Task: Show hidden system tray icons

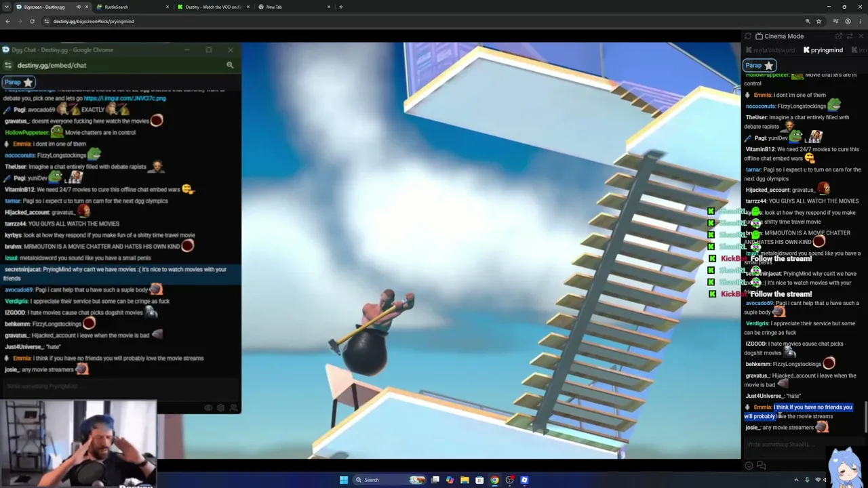Action: (x=797, y=480)
